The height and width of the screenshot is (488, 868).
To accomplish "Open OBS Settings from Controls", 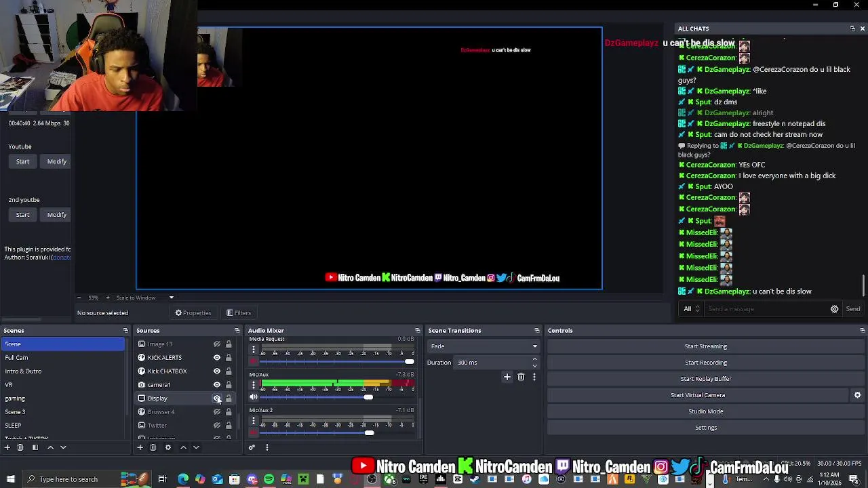I will coord(706,428).
